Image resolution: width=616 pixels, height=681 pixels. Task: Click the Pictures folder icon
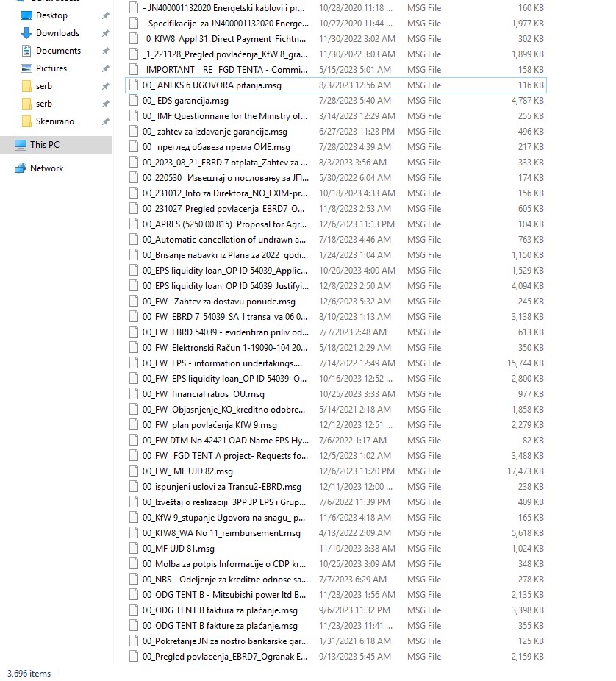pyautogui.click(x=26, y=68)
